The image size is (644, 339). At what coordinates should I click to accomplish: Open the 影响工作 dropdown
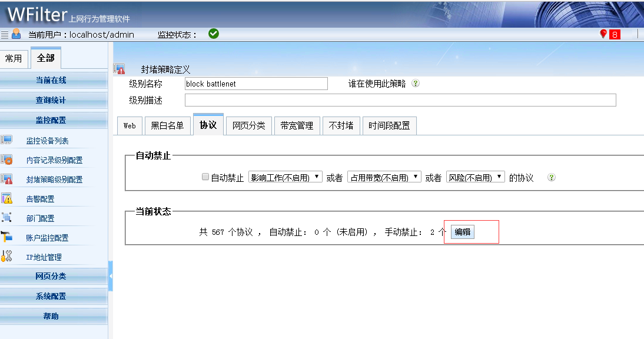(285, 177)
